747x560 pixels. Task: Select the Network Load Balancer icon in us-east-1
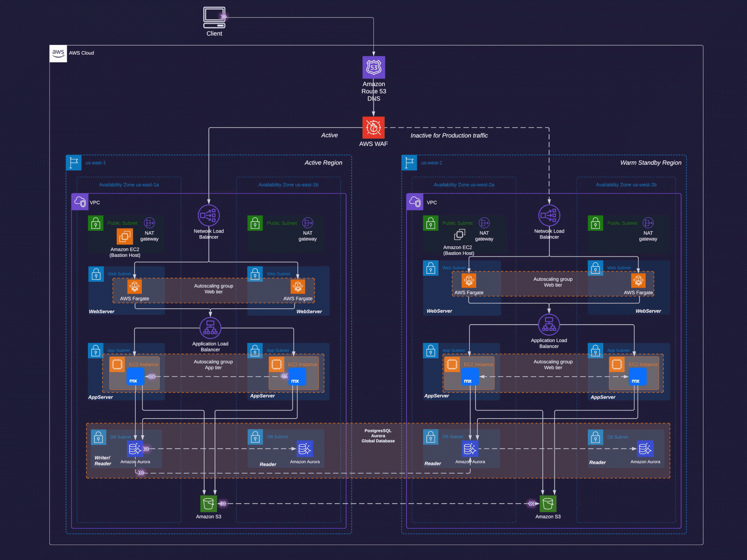click(209, 215)
